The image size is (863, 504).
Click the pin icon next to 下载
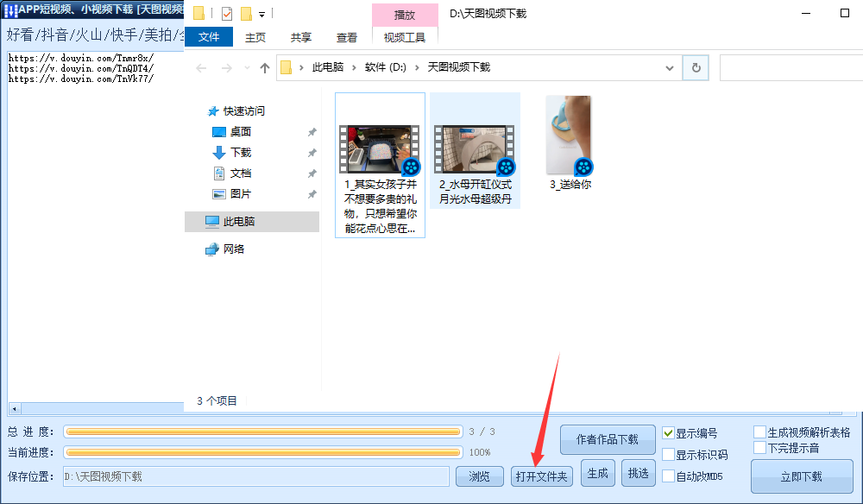point(312,153)
